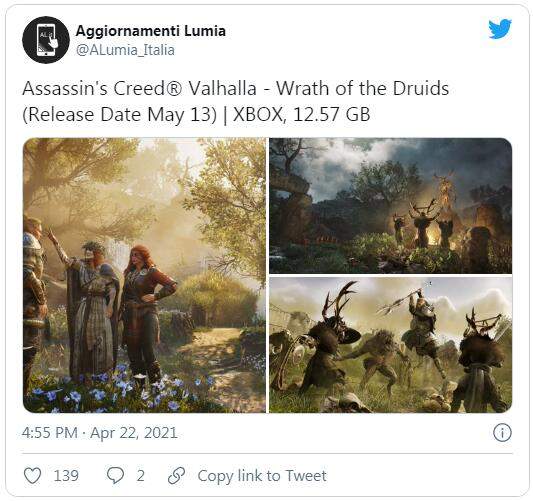The height and width of the screenshot is (501, 533).
Task: Like the tweet with the heart icon
Action: tap(33, 476)
